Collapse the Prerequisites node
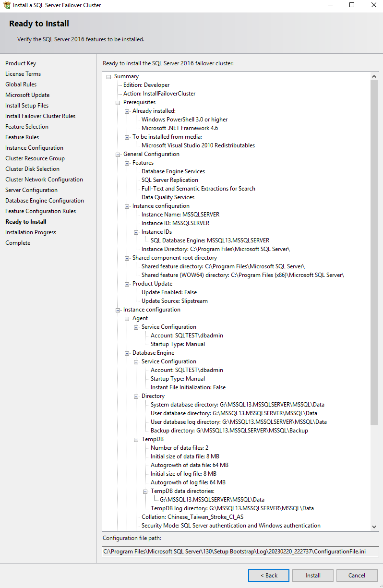The width and height of the screenshot is (383, 588). [x=118, y=102]
